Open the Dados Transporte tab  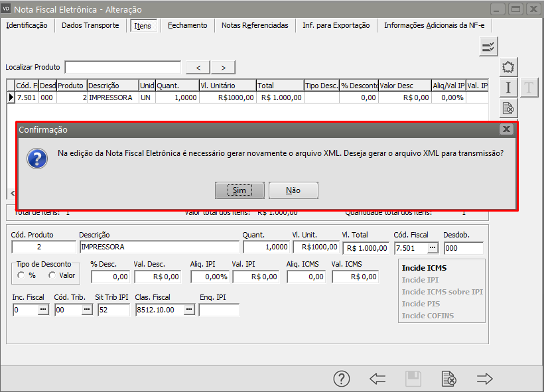click(x=90, y=25)
